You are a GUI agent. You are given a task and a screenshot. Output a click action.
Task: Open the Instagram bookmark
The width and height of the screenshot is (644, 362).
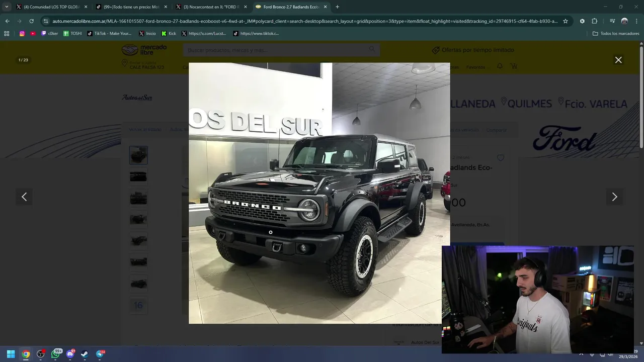[22, 34]
